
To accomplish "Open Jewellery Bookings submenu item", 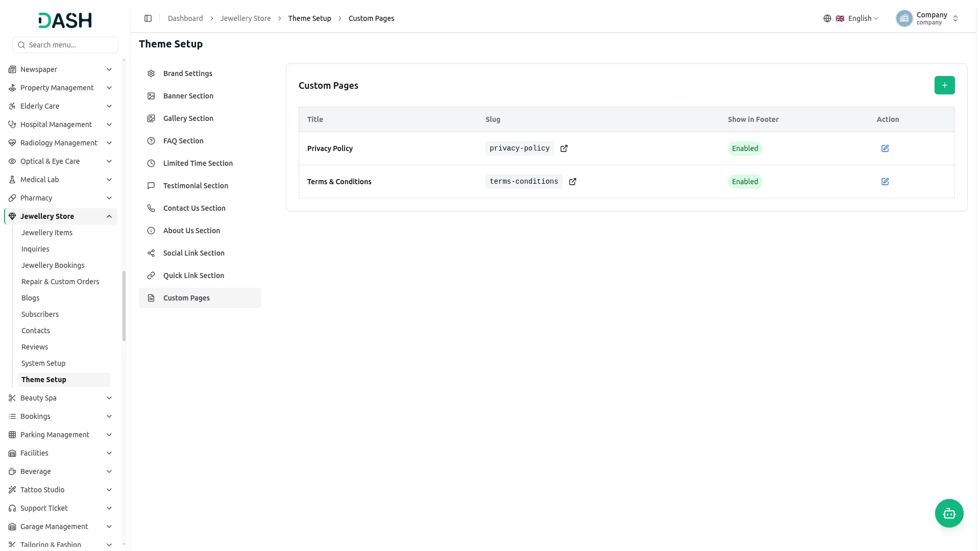I will pos(63,265).
